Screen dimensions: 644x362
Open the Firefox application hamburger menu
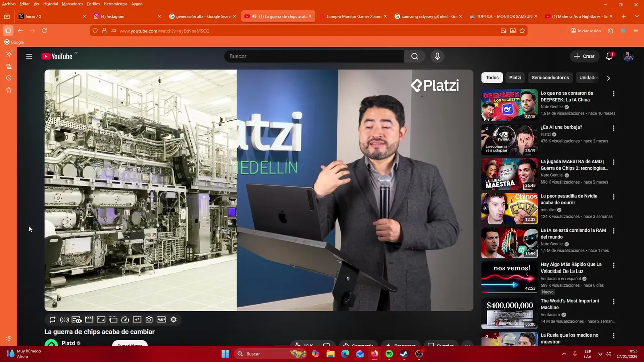[x=635, y=31]
